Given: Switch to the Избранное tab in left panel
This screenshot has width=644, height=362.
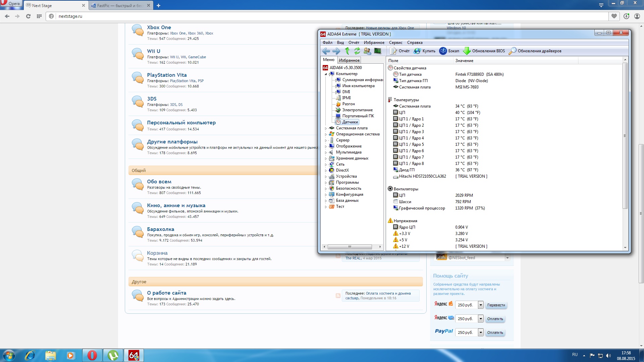Looking at the screenshot, I should [x=349, y=60].
